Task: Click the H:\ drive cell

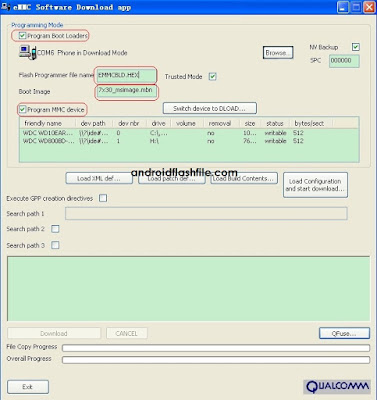Action: [154, 141]
